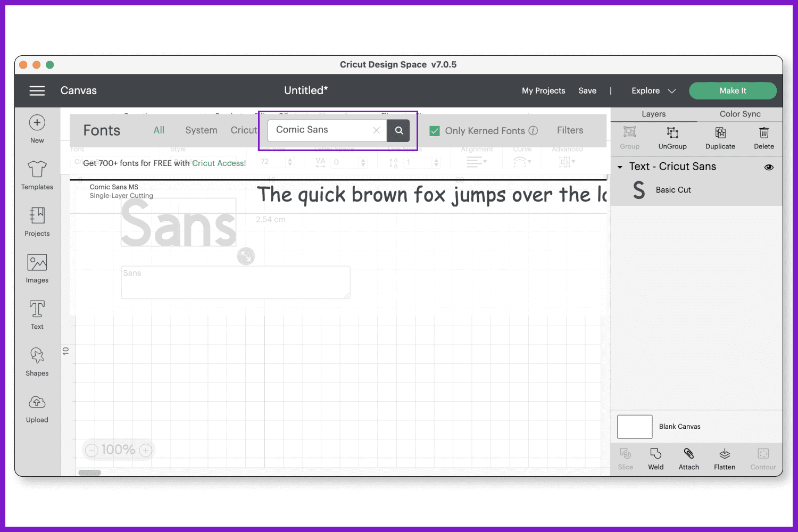Click the font search magnifier button

click(398, 130)
